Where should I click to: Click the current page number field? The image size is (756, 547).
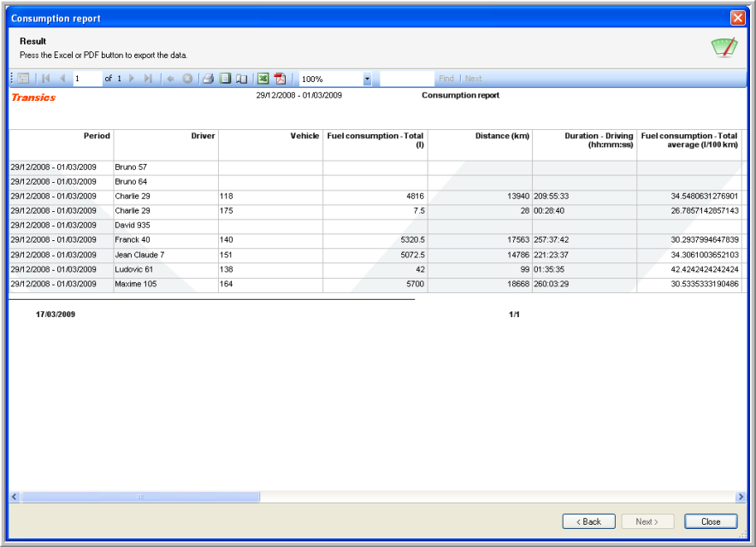pos(86,79)
